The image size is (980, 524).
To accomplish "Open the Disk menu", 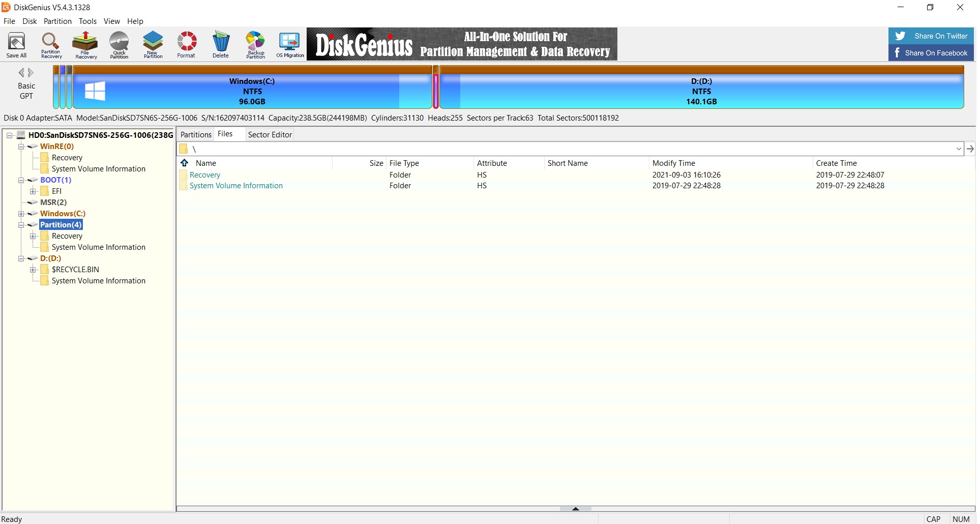I will (29, 21).
